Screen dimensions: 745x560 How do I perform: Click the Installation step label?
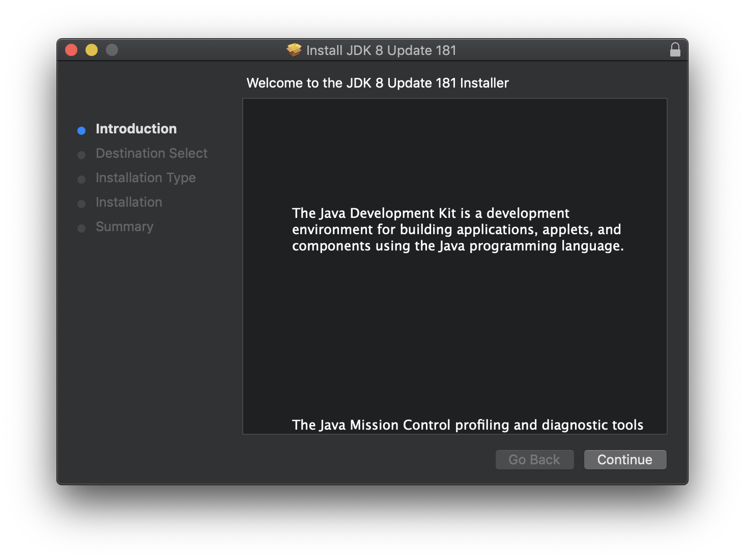click(129, 202)
